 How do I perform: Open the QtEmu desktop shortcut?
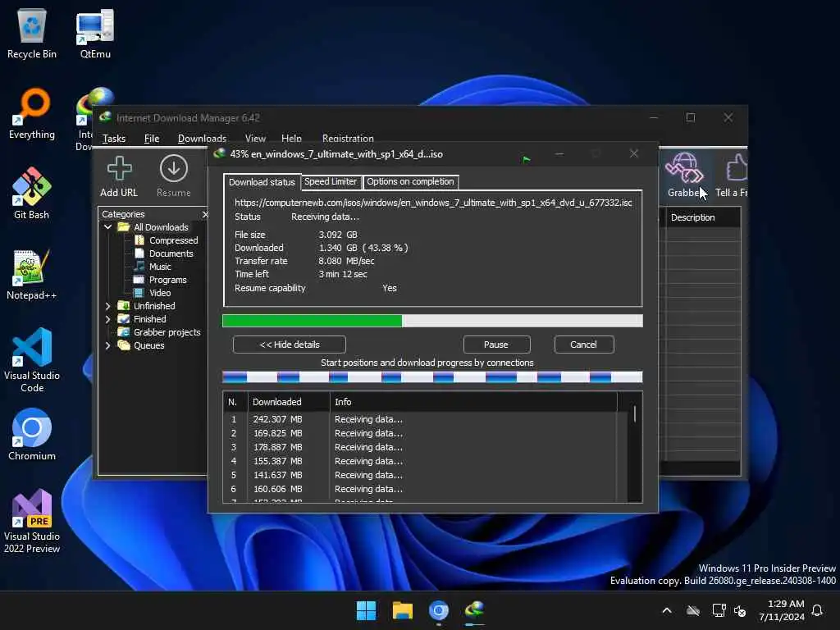(x=95, y=34)
